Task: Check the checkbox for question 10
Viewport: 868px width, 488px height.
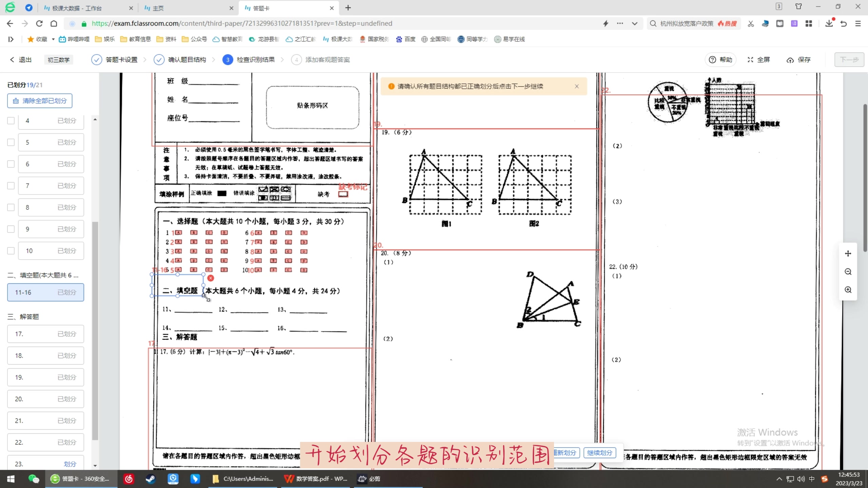Action: [11, 251]
